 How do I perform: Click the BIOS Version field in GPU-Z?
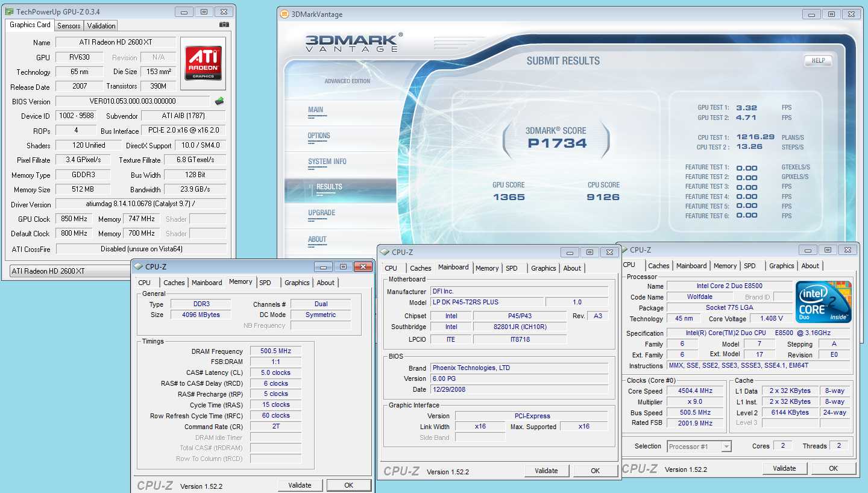click(x=133, y=101)
